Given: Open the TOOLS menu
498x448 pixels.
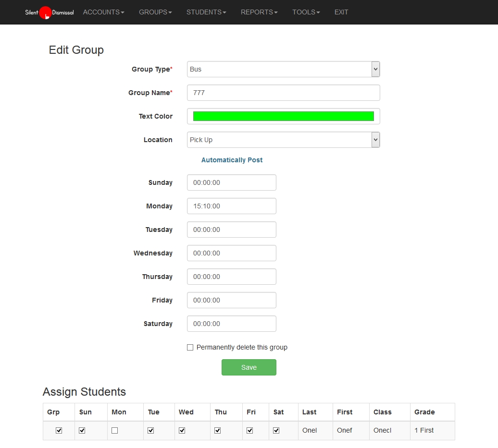Looking at the screenshot, I should pos(306,12).
